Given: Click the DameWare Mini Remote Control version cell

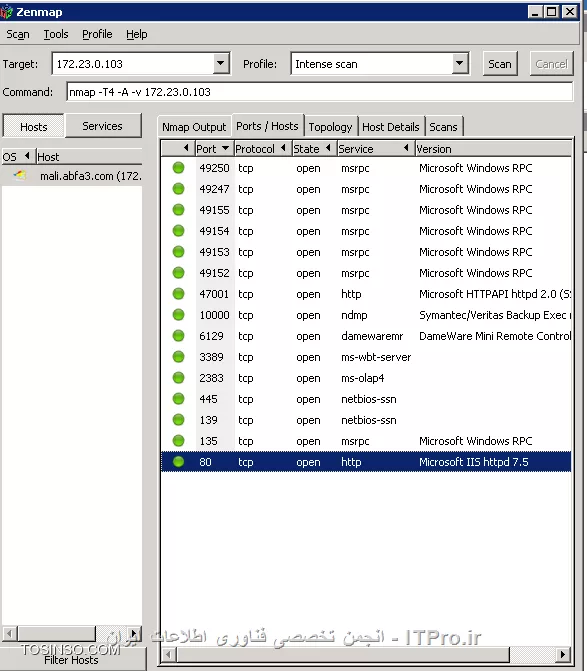Looking at the screenshot, I should [x=495, y=336].
